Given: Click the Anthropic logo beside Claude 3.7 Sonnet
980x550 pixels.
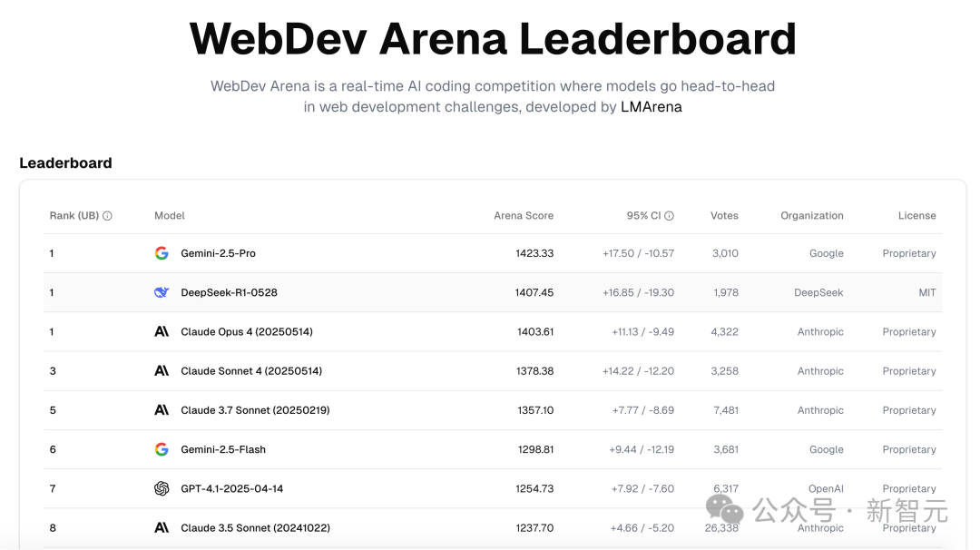Looking at the screenshot, I should [x=162, y=410].
